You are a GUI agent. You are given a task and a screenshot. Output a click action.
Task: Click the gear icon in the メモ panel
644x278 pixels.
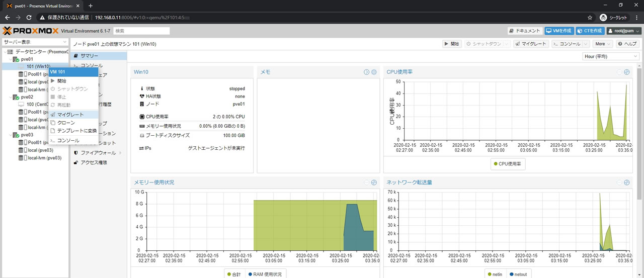374,72
